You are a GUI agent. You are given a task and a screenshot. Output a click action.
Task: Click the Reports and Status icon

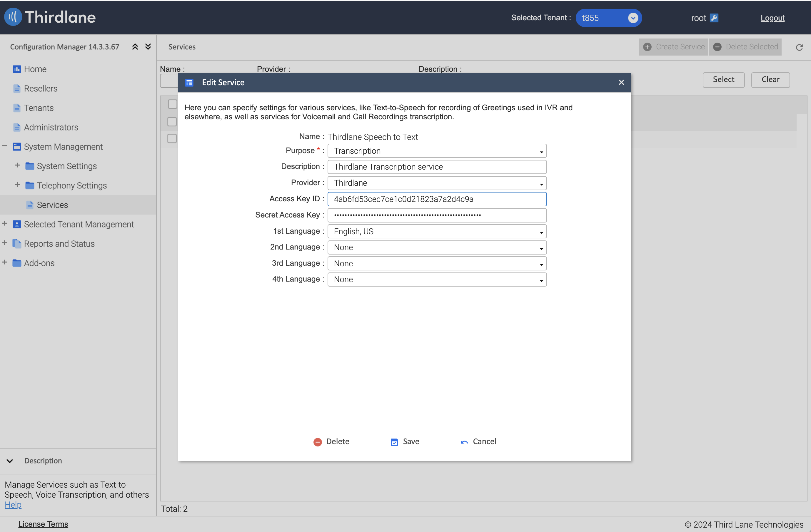pos(17,244)
